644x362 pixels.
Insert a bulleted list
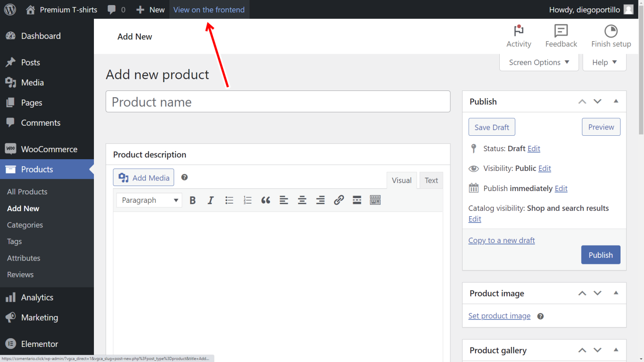(x=229, y=200)
